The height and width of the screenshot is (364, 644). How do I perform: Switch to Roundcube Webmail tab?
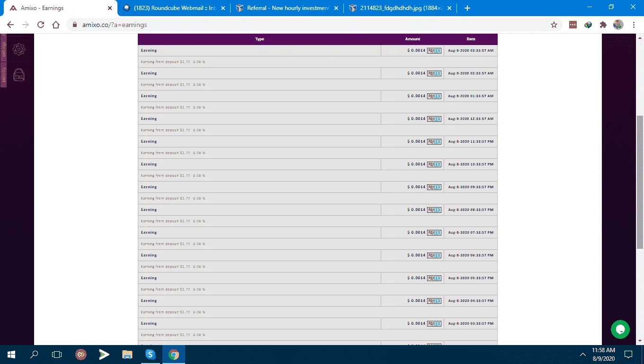click(173, 8)
